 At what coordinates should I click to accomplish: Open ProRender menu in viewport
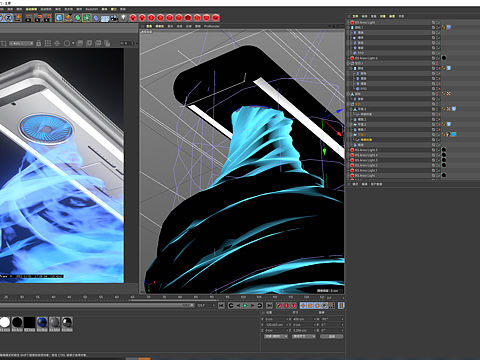click(x=212, y=26)
